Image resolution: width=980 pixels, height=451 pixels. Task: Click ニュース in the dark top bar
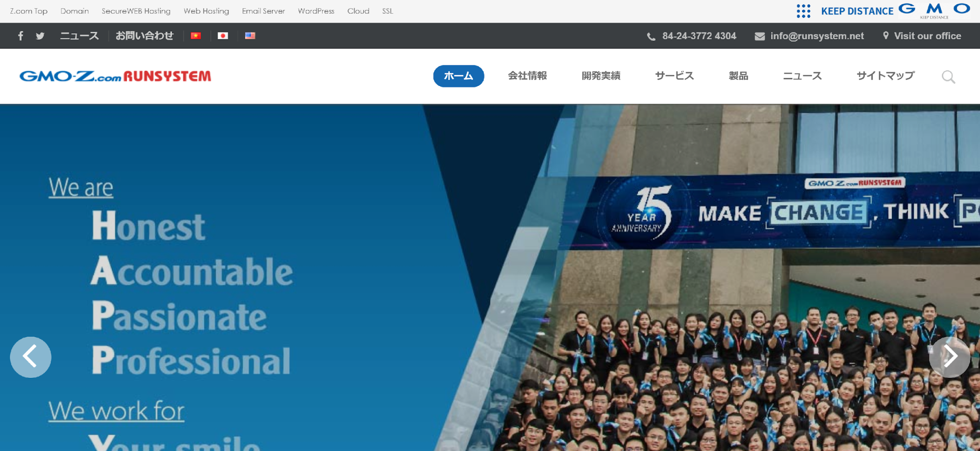click(x=79, y=36)
